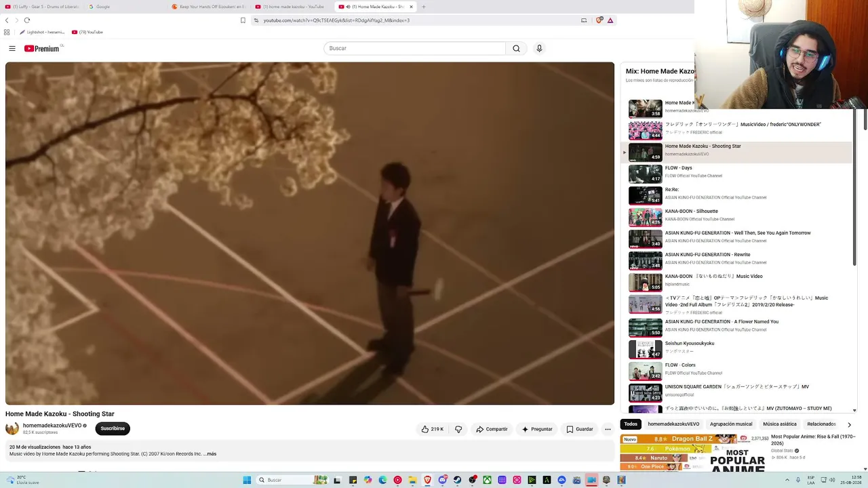Close the Home Made Kazoku active tab
Image resolution: width=868 pixels, height=488 pixels.
[411, 7]
